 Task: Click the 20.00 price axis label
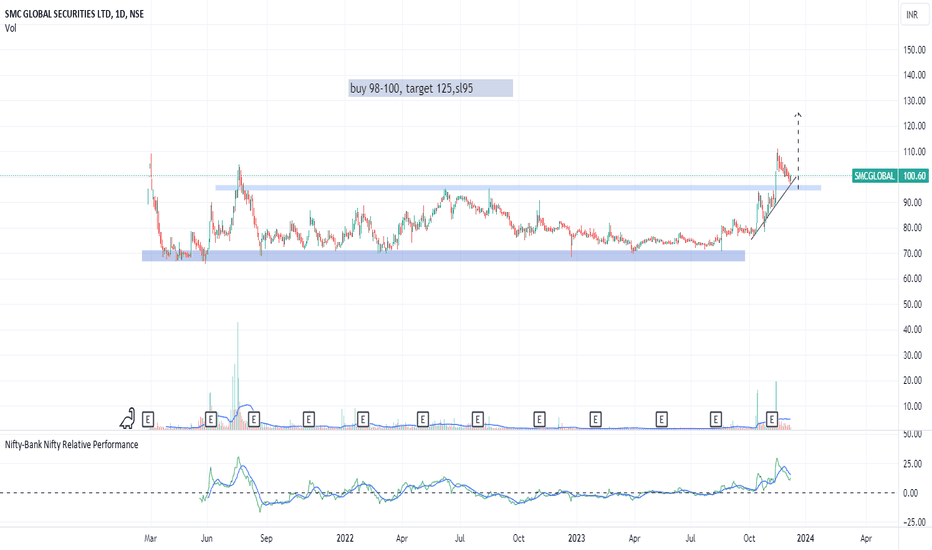(x=914, y=381)
